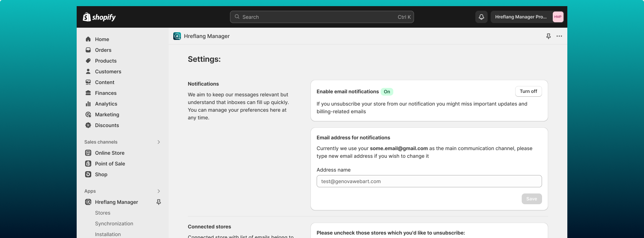The width and height of the screenshot is (644, 238).
Task: Open the Stores subpage of the app
Action: click(x=103, y=213)
